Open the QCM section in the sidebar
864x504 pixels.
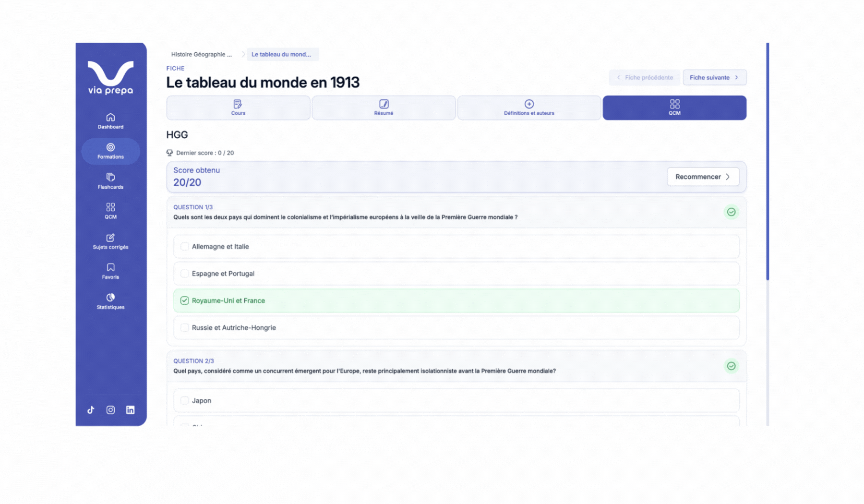click(110, 211)
